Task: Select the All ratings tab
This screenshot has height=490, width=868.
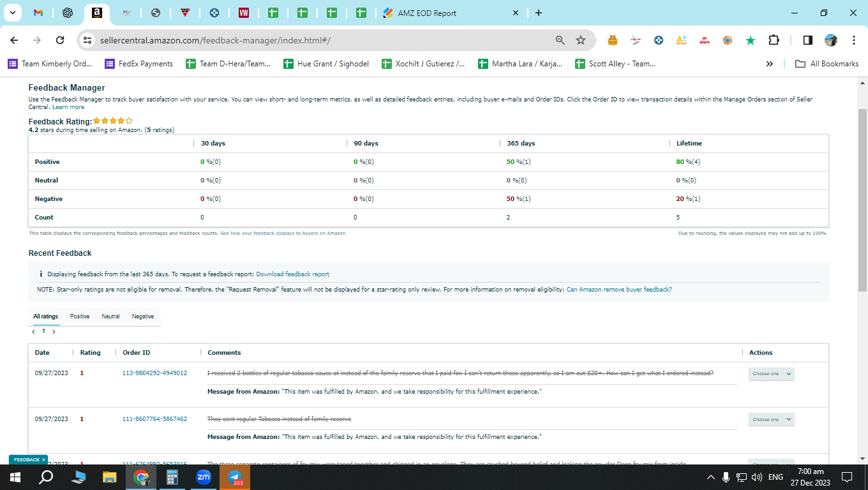Action: (x=45, y=316)
